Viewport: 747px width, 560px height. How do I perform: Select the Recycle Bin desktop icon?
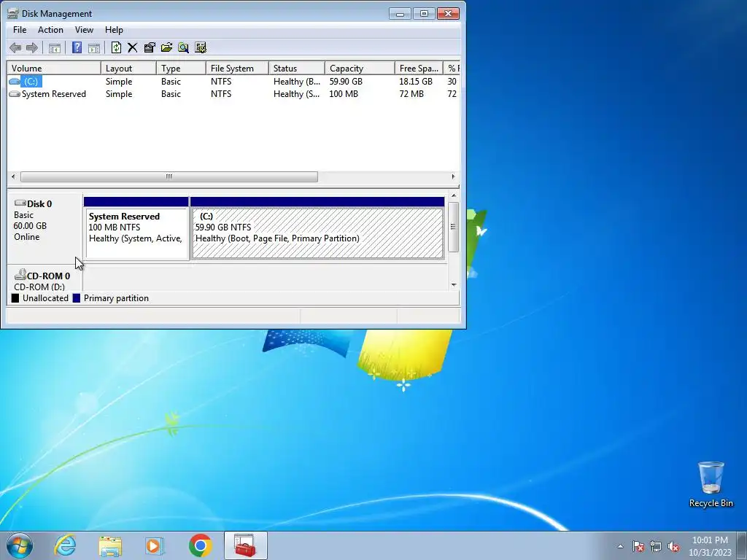[x=711, y=484]
